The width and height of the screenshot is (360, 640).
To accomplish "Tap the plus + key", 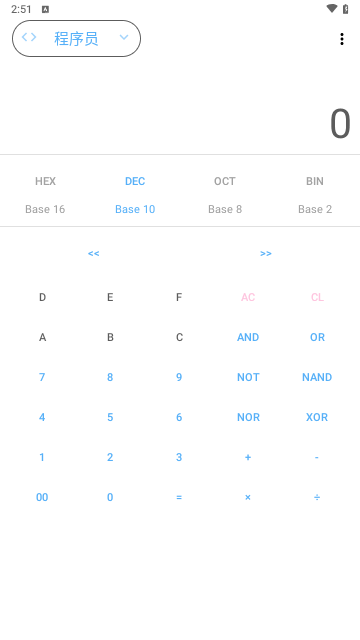I will 248,457.
